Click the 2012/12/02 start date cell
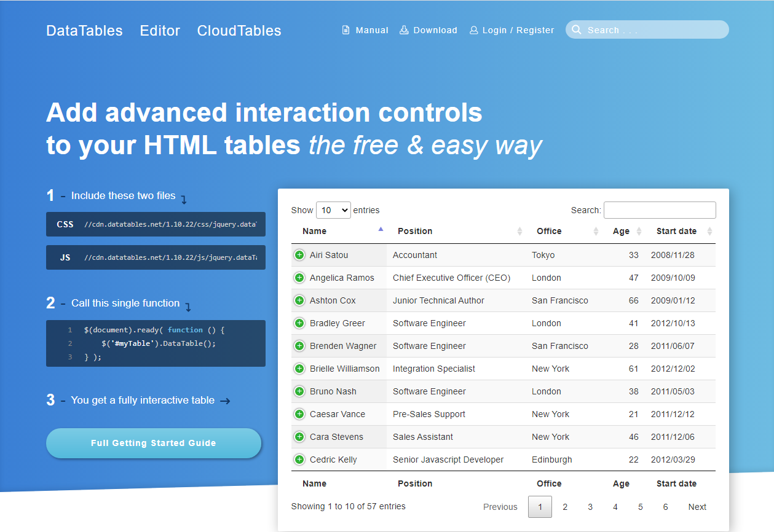Image resolution: width=774 pixels, height=532 pixels. click(681, 369)
